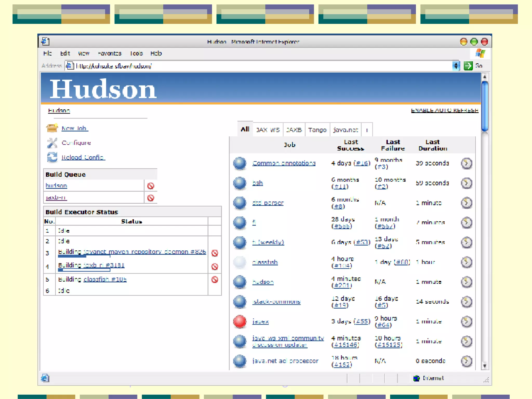Click the green Go arrow button
Image resolution: width=532 pixels, height=399 pixels.
[468, 66]
